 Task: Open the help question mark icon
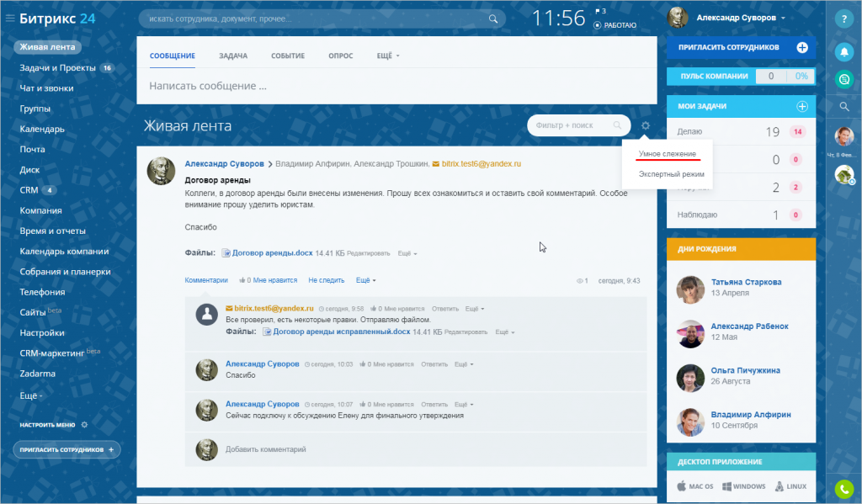pyautogui.click(x=843, y=19)
